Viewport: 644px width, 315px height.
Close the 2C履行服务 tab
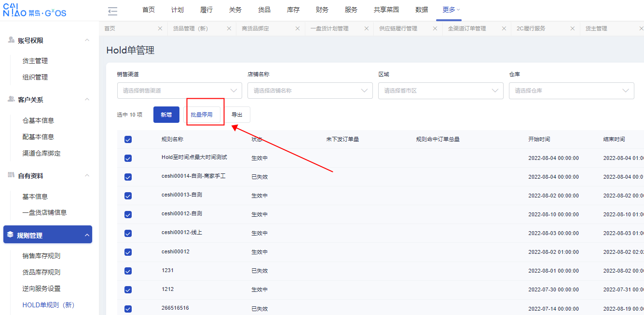pyautogui.click(x=573, y=28)
